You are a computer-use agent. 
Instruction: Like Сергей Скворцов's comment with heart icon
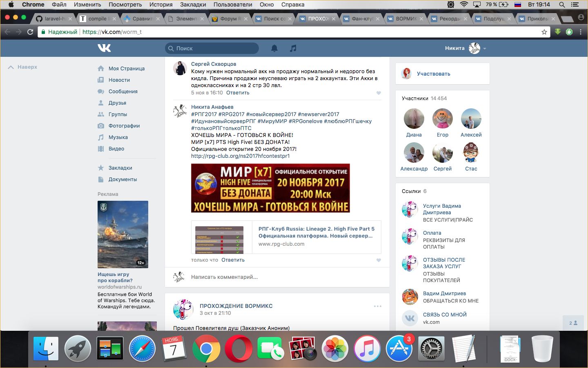tap(379, 93)
